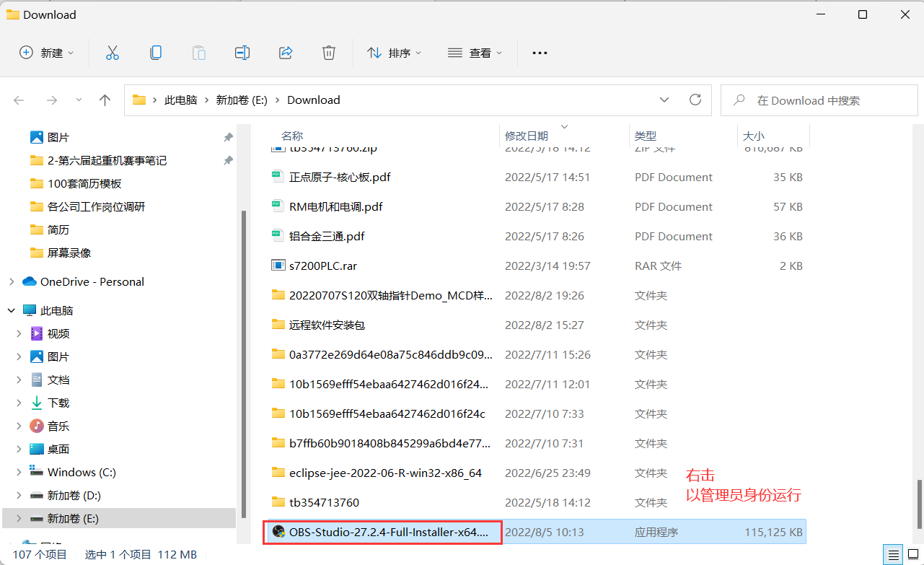Expand the Windows (C:) drive node

(x=19, y=472)
